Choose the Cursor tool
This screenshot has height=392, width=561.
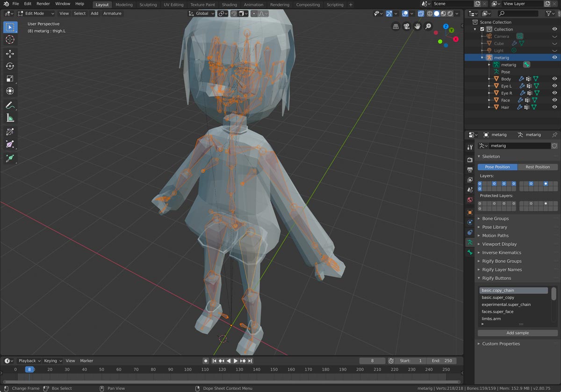pos(10,40)
